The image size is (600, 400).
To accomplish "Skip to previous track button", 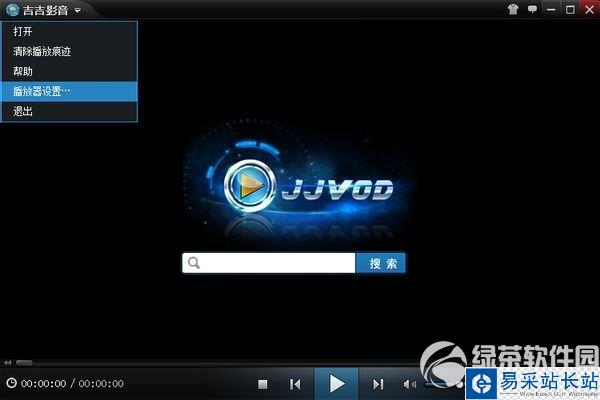I will pyautogui.click(x=295, y=384).
